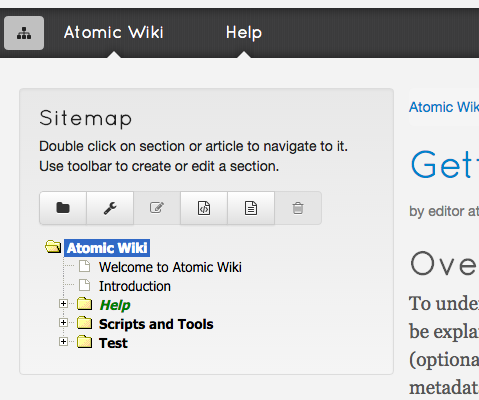This screenshot has height=400, width=479.
Task: Click the code document icon in toolbar
Action: coord(204,208)
